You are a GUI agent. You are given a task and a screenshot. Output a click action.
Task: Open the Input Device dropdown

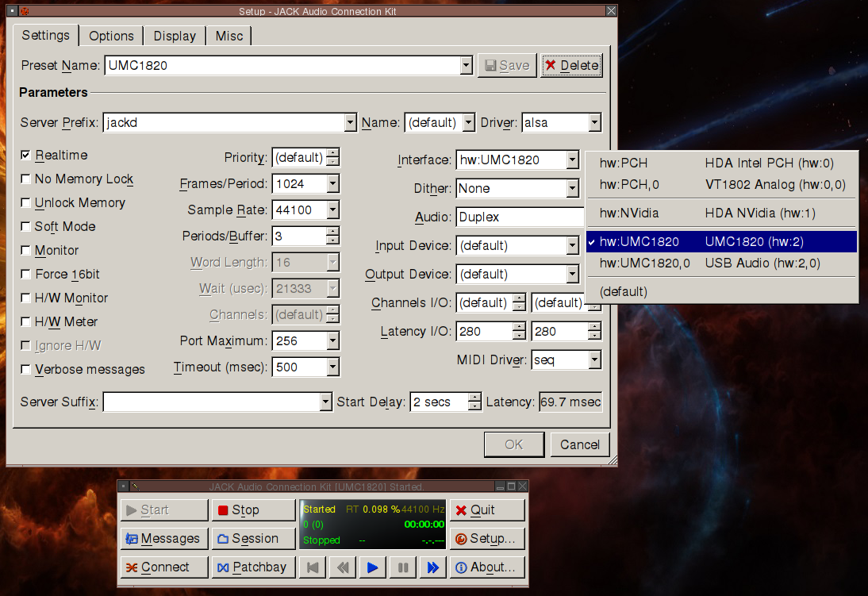572,245
